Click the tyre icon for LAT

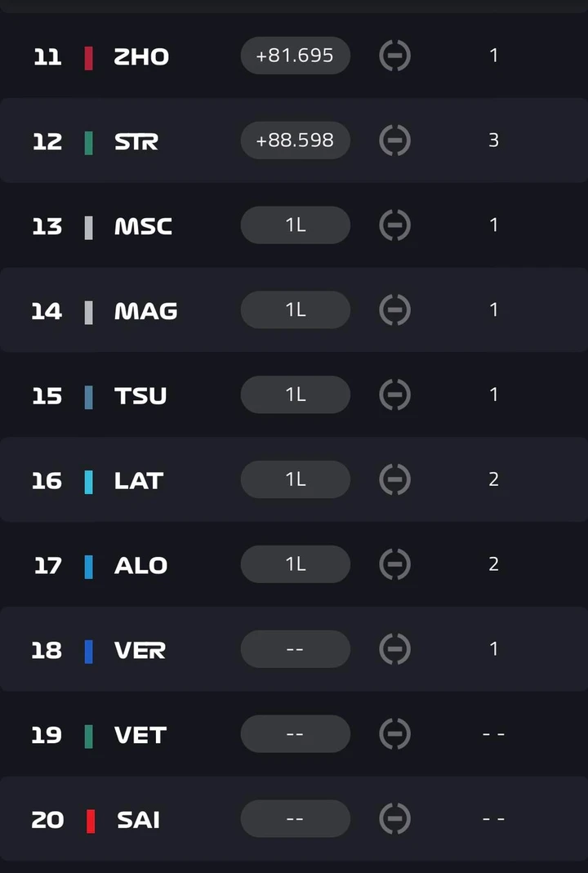point(394,479)
